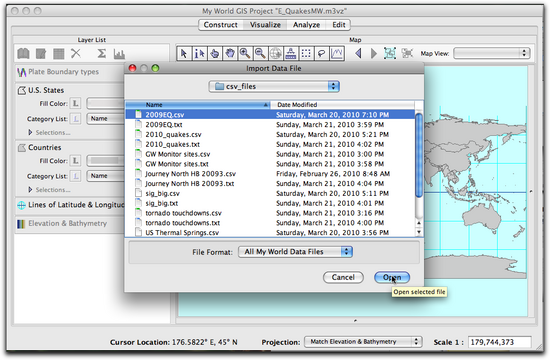Click Lines of Latitude & Longitude layer icon
This screenshot has height=360, width=550.
pos(21,205)
